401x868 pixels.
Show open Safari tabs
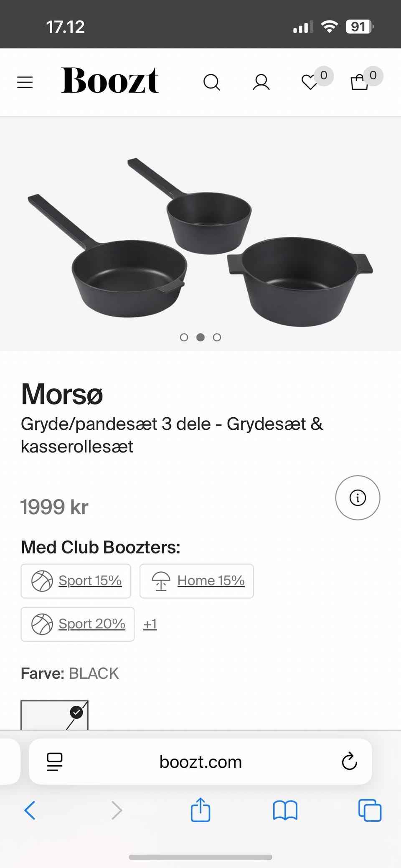[x=370, y=810]
